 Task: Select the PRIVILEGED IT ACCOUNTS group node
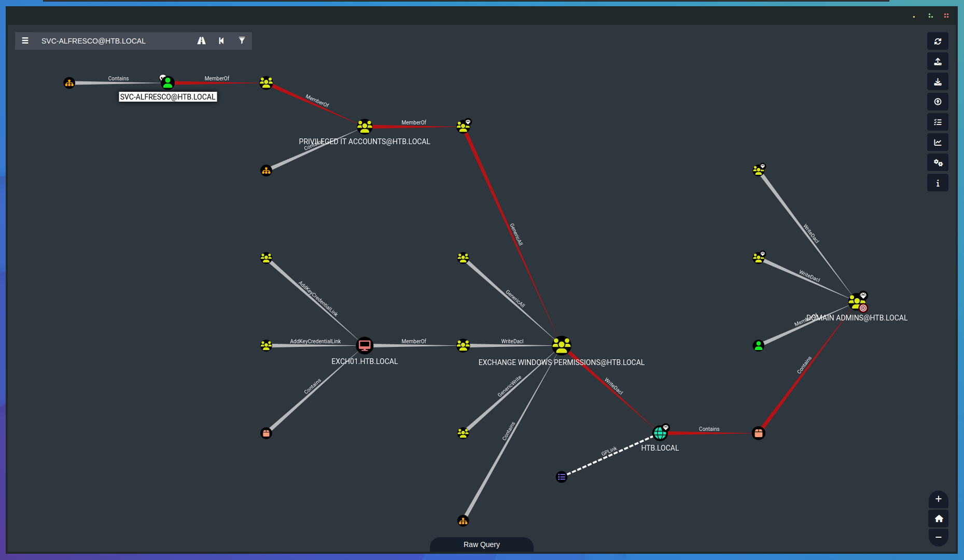[365, 126]
